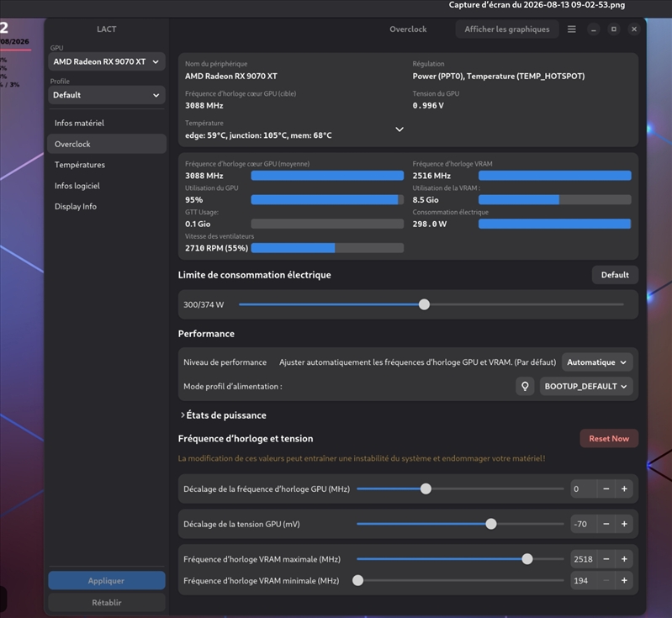This screenshot has height=618, width=672.
Task: Open the GPU selector AMD Radeon RX 9070 XT
Action: click(x=106, y=61)
